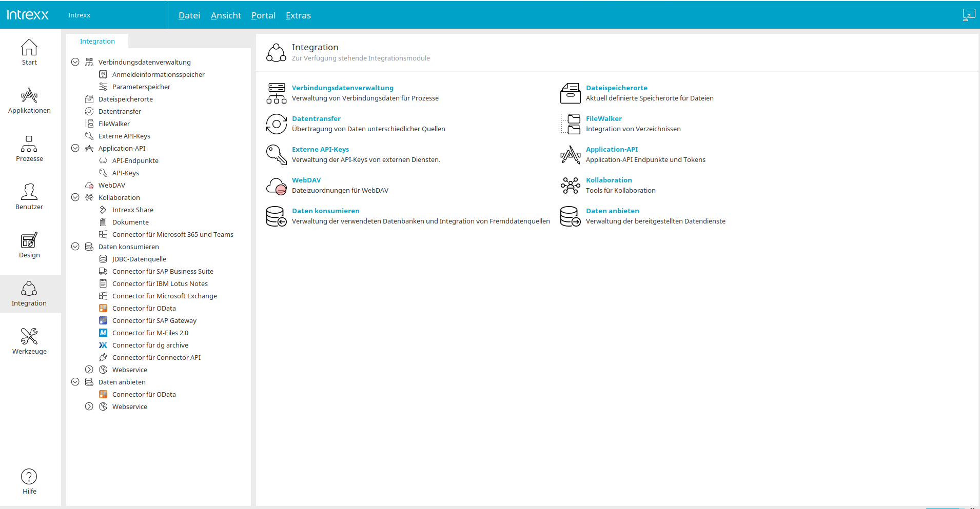Open the Datei menu

coord(189,15)
